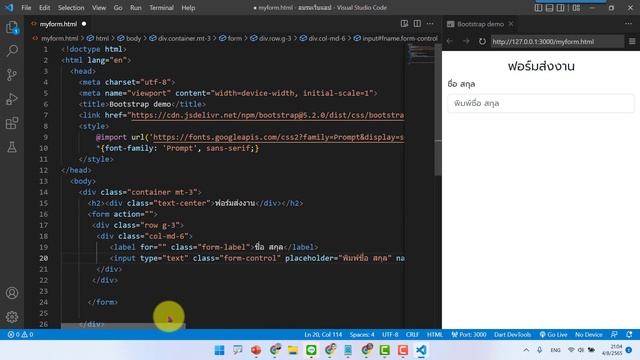
Task: Expand div.container.mt-3 breadcrumb item
Action: [184, 38]
